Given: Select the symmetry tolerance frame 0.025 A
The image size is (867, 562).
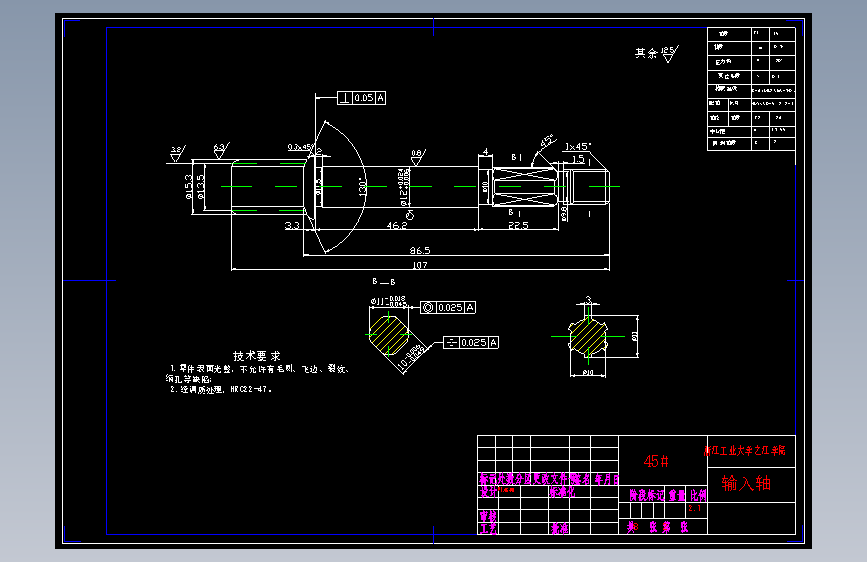Looking at the screenshot, I should (x=471, y=342).
